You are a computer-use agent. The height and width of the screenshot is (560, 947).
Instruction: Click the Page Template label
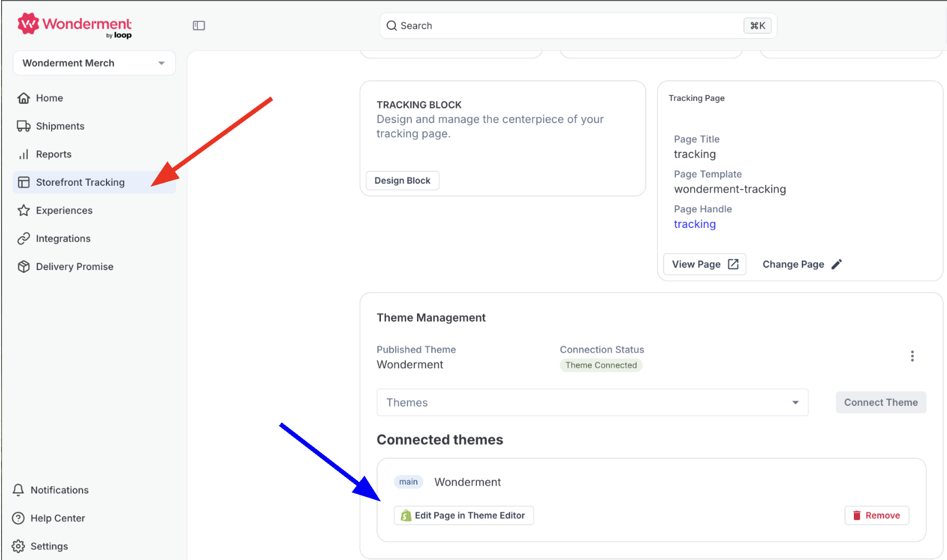point(708,174)
